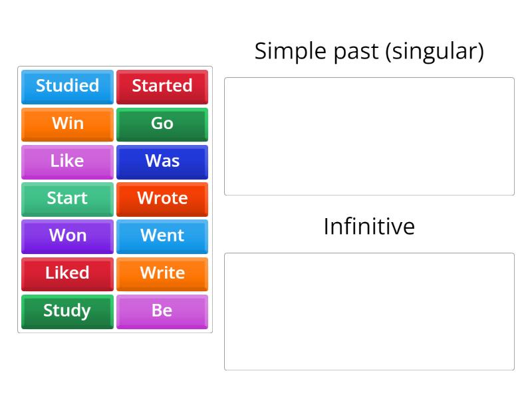Click the word tile 'Went'
This screenshot has height=399, width=532.
162,236
